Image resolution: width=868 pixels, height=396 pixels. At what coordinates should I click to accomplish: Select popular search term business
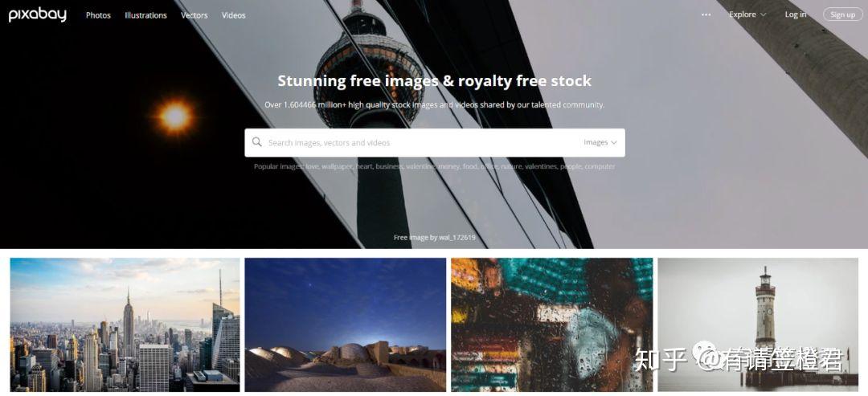tap(389, 166)
